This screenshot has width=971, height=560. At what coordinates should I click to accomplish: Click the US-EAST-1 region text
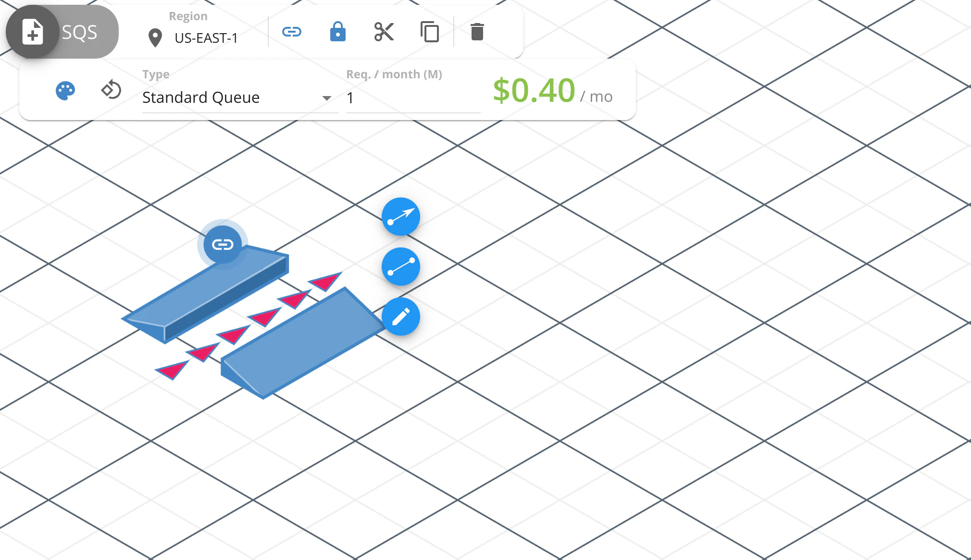206,38
